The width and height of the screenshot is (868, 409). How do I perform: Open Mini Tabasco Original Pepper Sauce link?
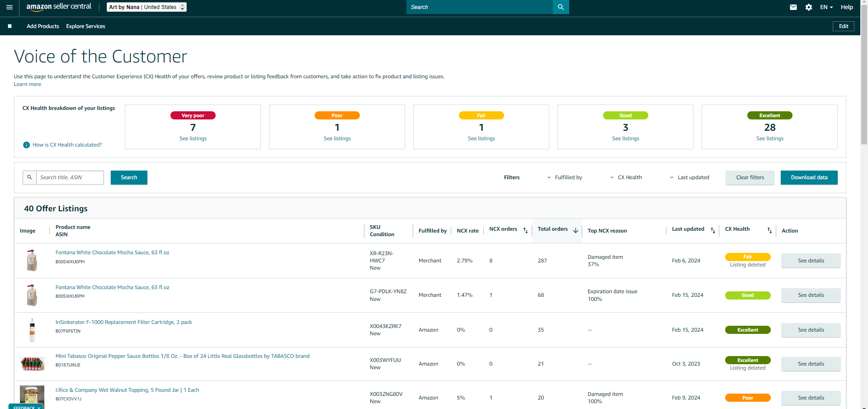183,356
